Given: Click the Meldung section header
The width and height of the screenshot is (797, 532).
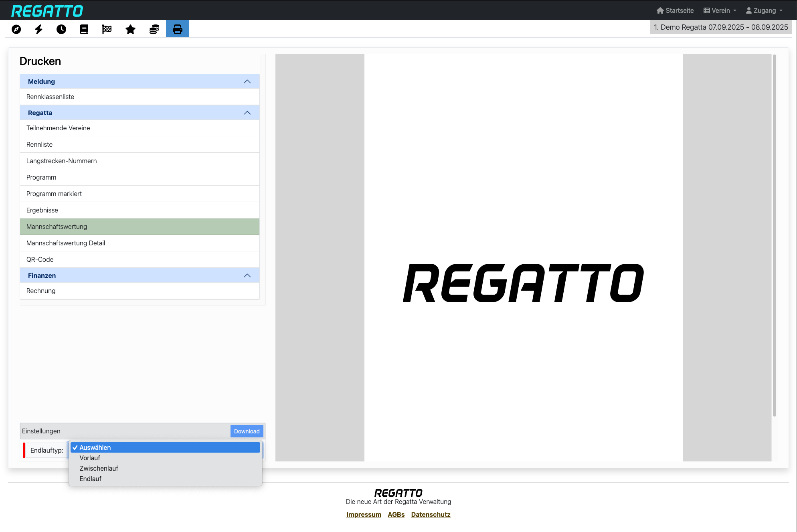Looking at the screenshot, I should (x=140, y=81).
